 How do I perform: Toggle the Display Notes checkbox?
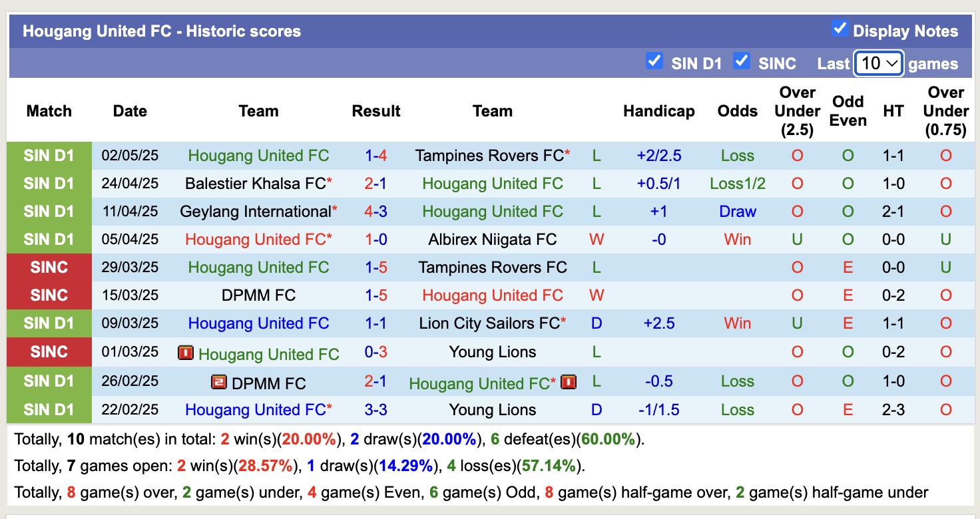click(840, 29)
